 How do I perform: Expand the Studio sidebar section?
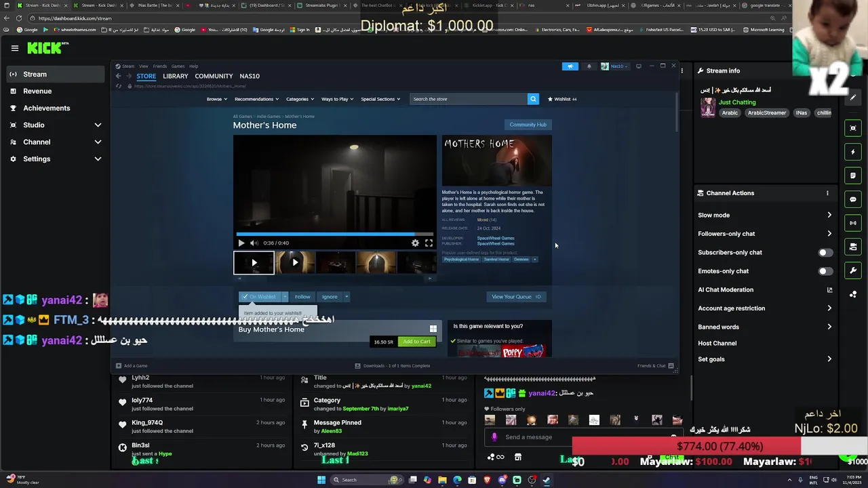(x=56, y=125)
